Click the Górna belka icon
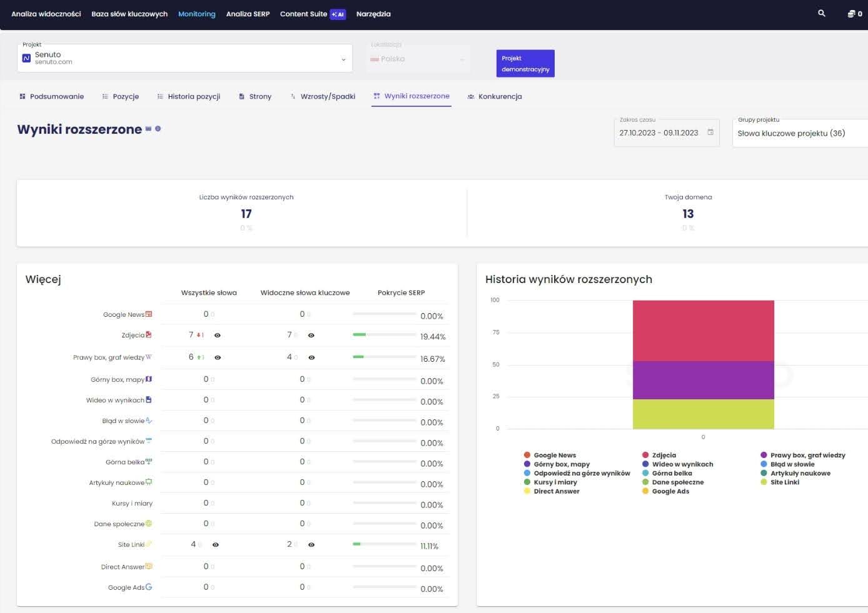The width and height of the screenshot is (868, 613). (149, 462)
